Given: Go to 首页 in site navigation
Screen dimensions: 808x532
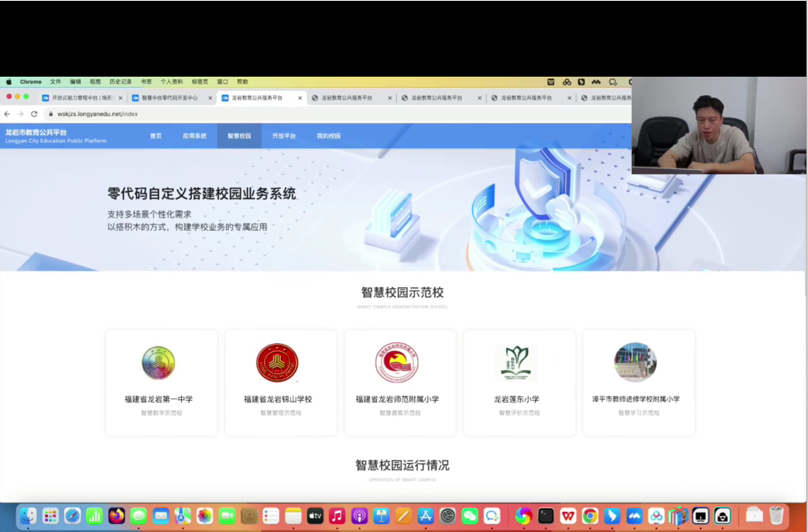Looking at the screenshot, I should pyautogui.click(x=156, y=136).
